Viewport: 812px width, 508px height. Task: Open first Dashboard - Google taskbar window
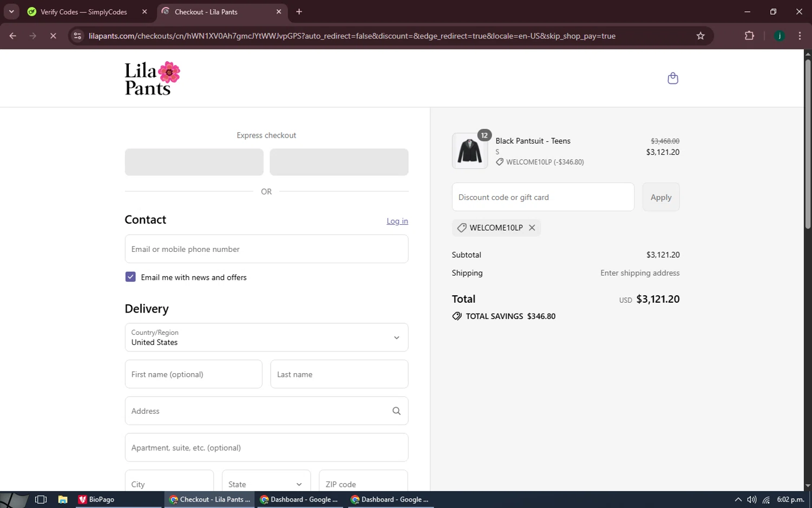tap(299, 499)
